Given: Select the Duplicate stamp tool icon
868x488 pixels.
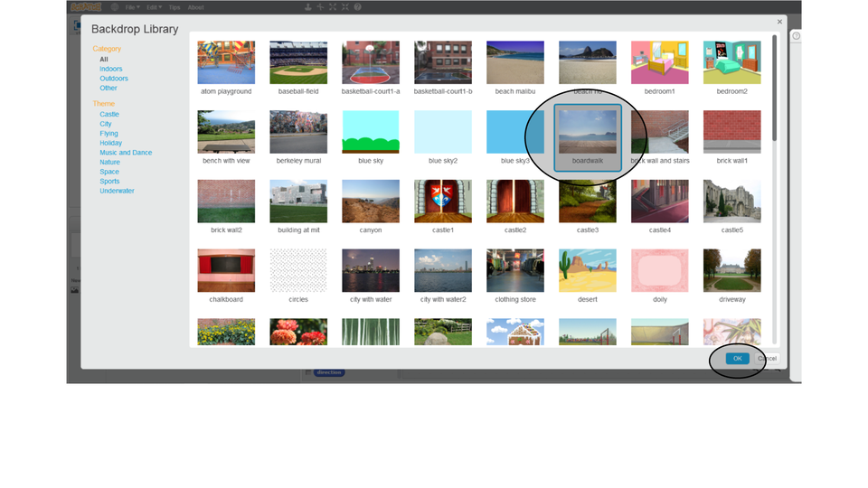Looking at the screenshot, I should pos(309,7).
